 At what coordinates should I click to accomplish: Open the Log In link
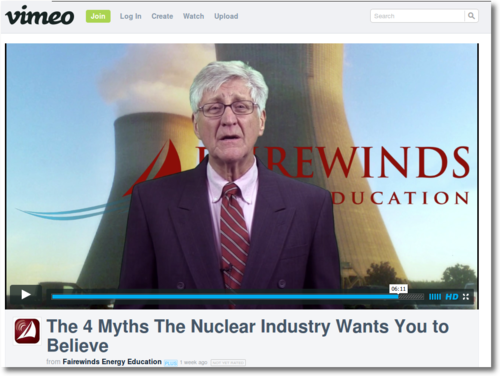(x=130, y=16)
